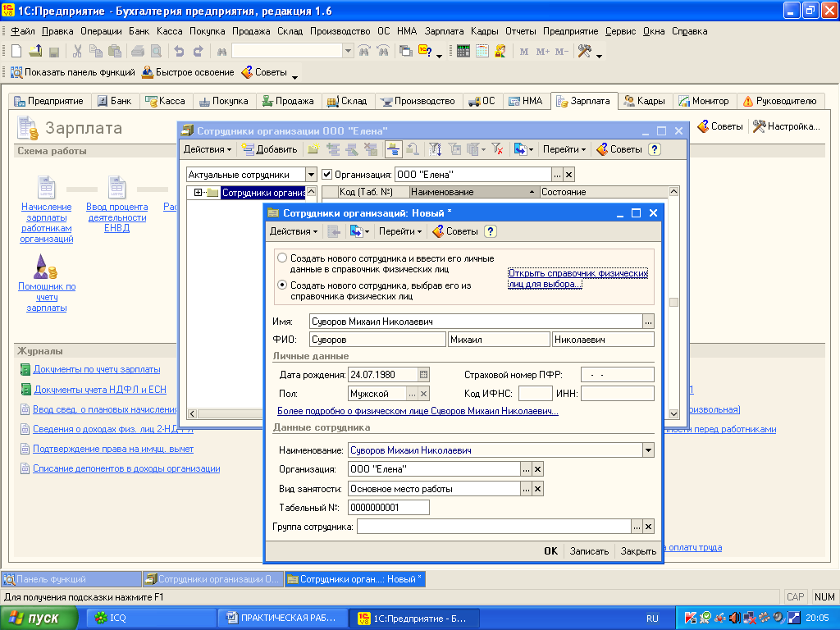The image size is (840, 630).
Task: Switch to the Руководителю tab
Action: (780, 101)
